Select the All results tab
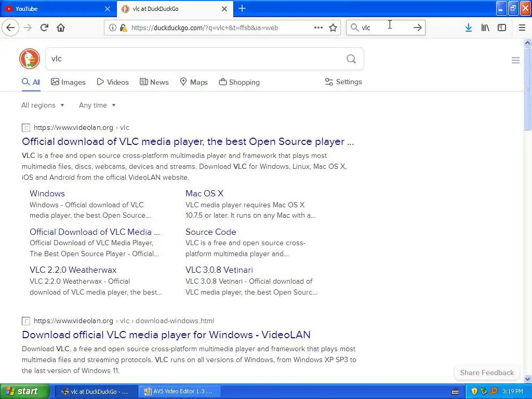 point(31,82)
